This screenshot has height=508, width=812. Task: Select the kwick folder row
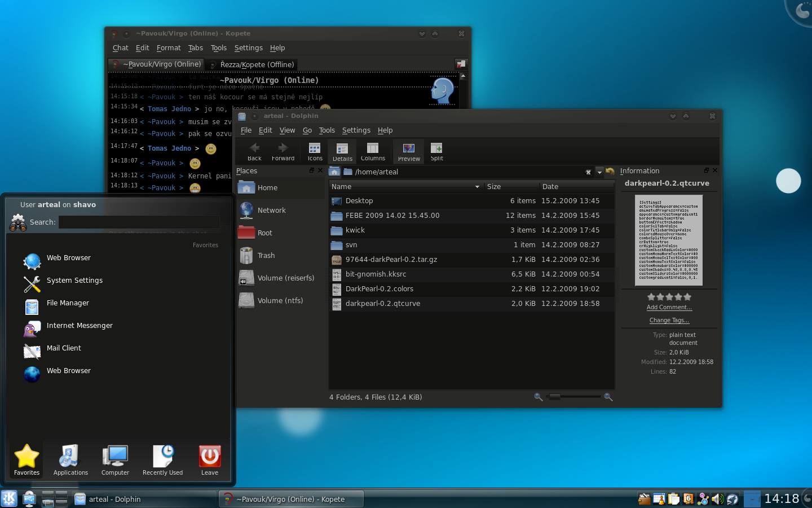pyautogui.click(x=471, y=230)
